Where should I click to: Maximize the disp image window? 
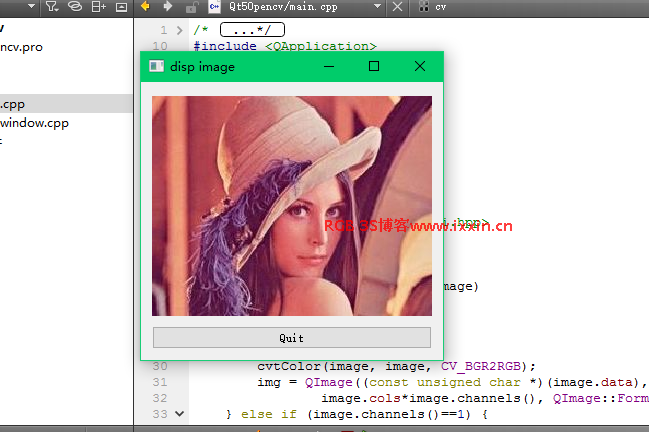click(x=374, y=66)
